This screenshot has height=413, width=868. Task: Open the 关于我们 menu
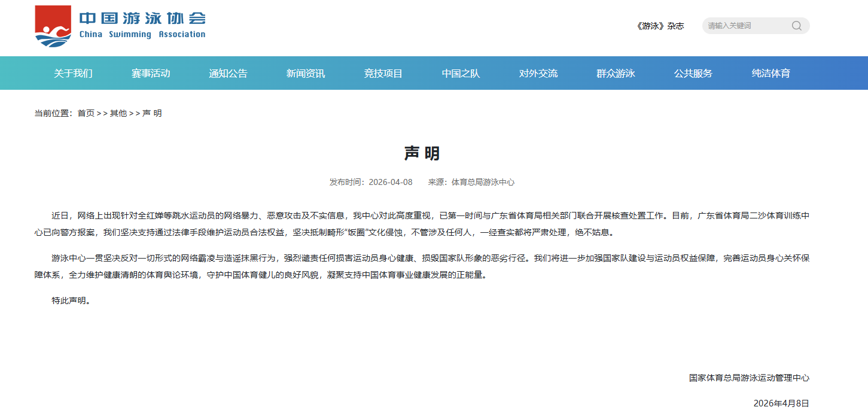[x=73, y=74]
